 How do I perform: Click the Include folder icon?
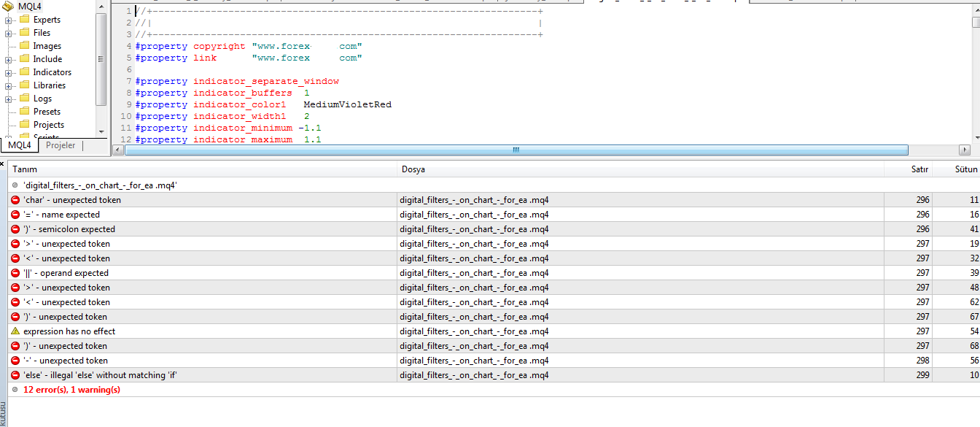pyautogui.click(x=24, y=59)
